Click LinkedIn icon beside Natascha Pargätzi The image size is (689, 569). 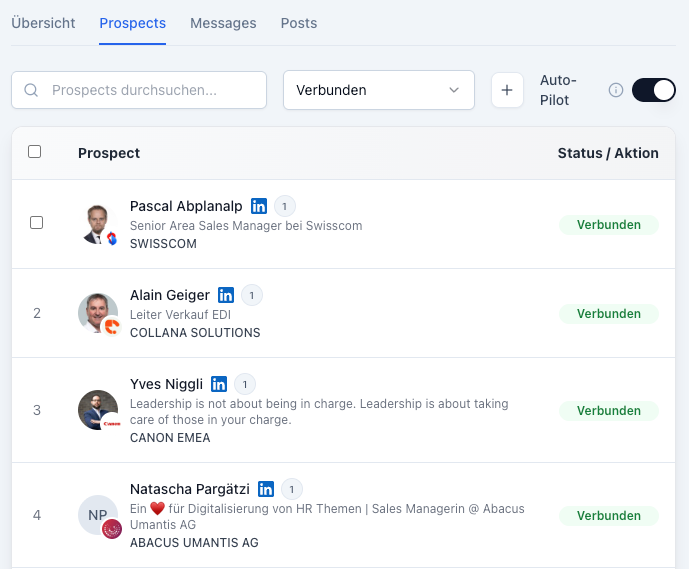[266, 489]
